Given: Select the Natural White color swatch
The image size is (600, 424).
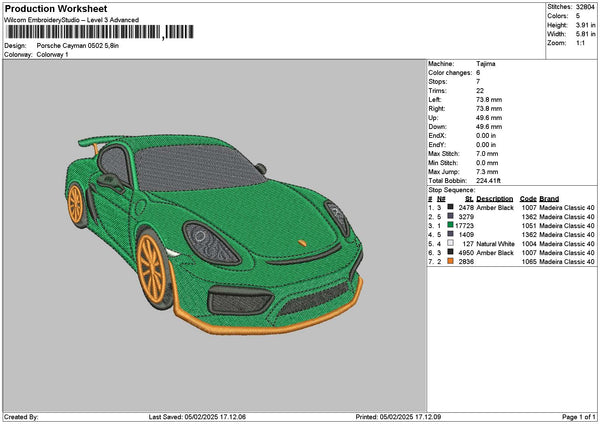Looking at the screenshot, I should (451, 243).
